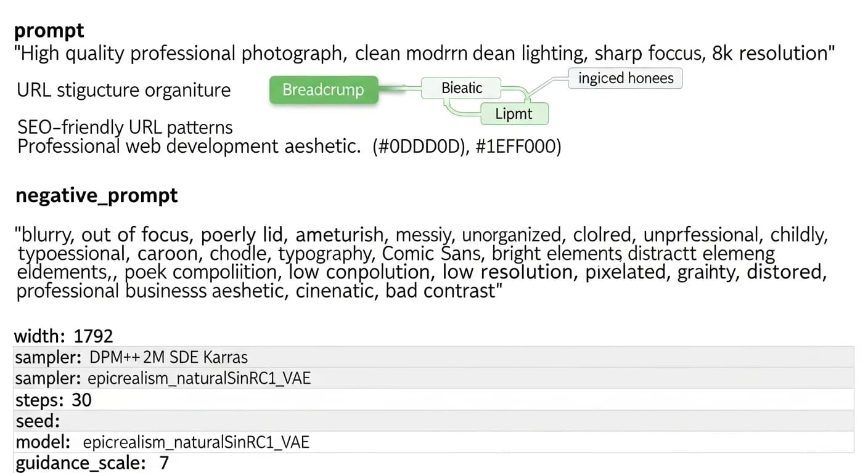Click the quoted 'High quality professional photograph' text
868x473 pixels.
pos(179,54)
